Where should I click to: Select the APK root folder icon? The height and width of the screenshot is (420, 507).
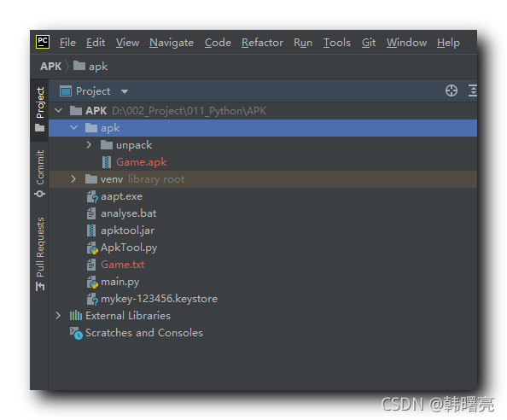point(76,111)
